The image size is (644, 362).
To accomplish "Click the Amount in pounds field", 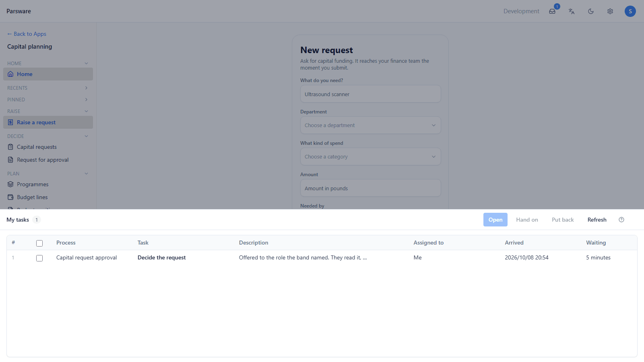I will (370, 188).
